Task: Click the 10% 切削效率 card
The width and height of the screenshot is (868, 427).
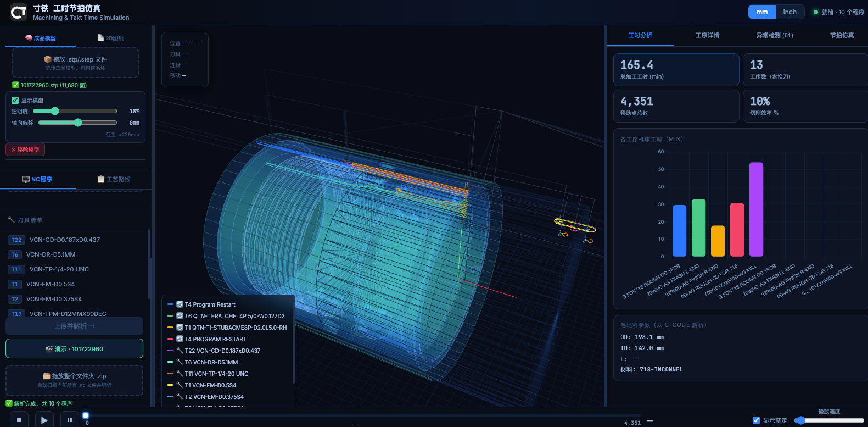Action: (805, 106)
